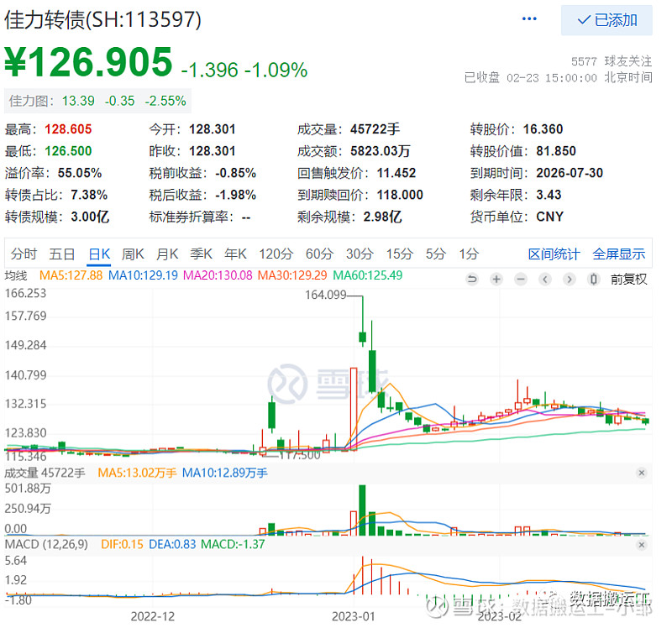
Task: Click the 均线 indicator label
Action: [x=16, y=275]
